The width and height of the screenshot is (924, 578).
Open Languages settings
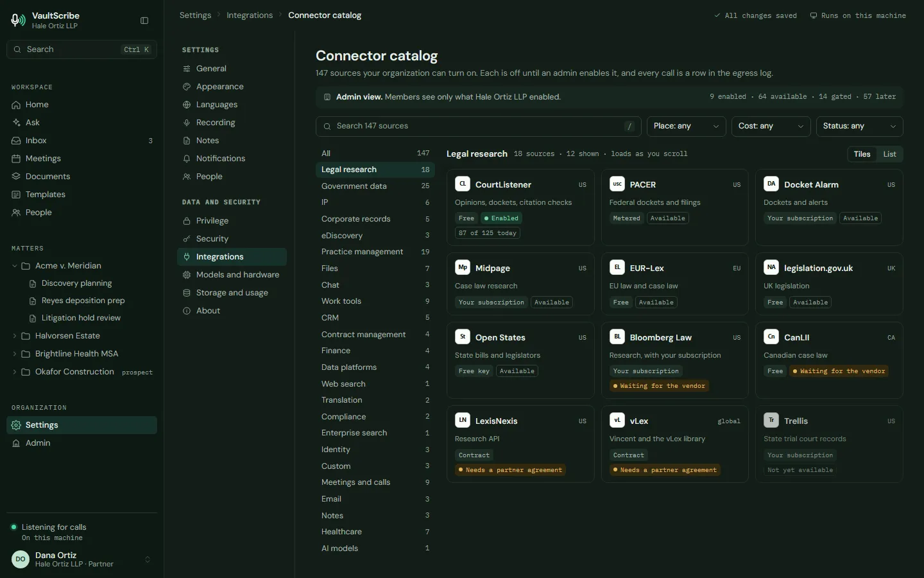pyautogui.click(x=232, y=105)
